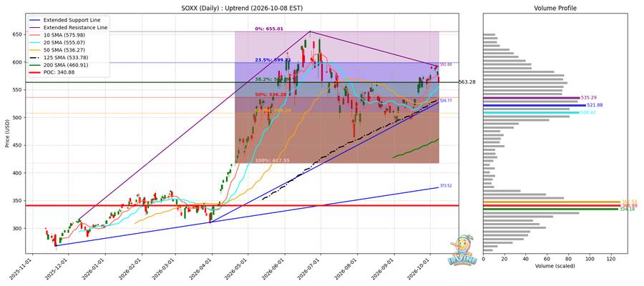
Task: Click the '350' price axis tick
Action: click(18, 201)
